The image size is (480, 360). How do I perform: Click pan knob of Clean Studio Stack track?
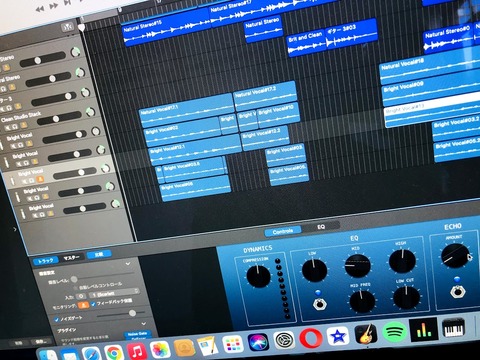click(x=90, y=112)
